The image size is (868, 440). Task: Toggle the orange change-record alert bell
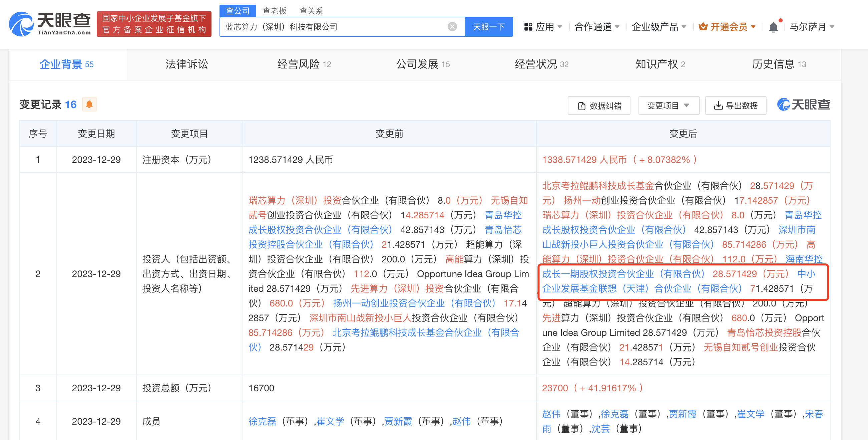(89, 104)
